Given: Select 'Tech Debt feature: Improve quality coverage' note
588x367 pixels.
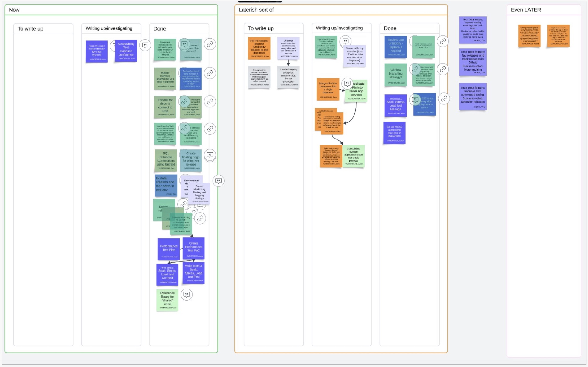Looking at the screenshot, I should tap(473, 30).
